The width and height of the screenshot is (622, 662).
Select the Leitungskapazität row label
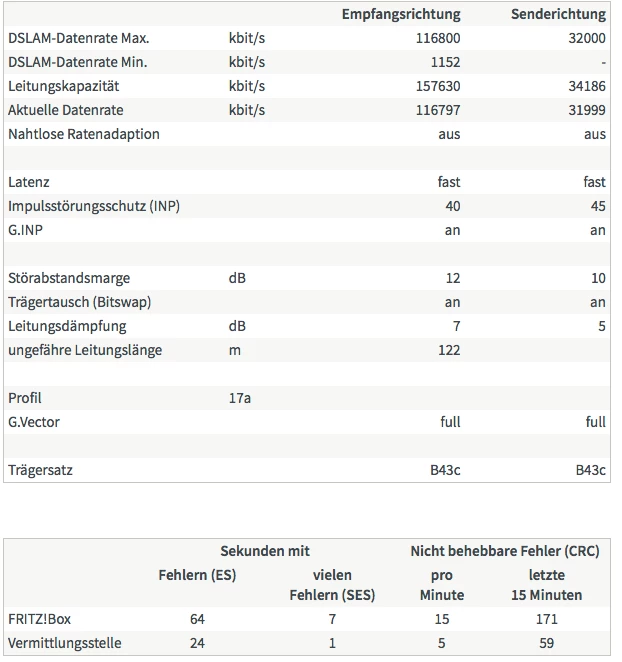(65, 86)
